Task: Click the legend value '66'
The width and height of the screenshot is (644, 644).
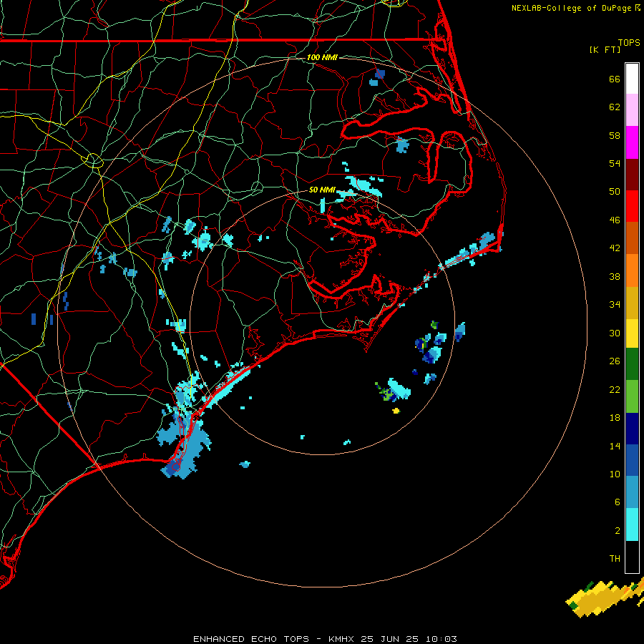Action: pos(615,79)
